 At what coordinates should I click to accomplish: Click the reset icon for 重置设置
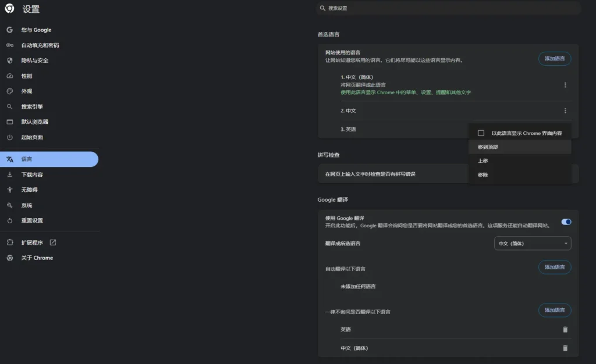[9, 220]
